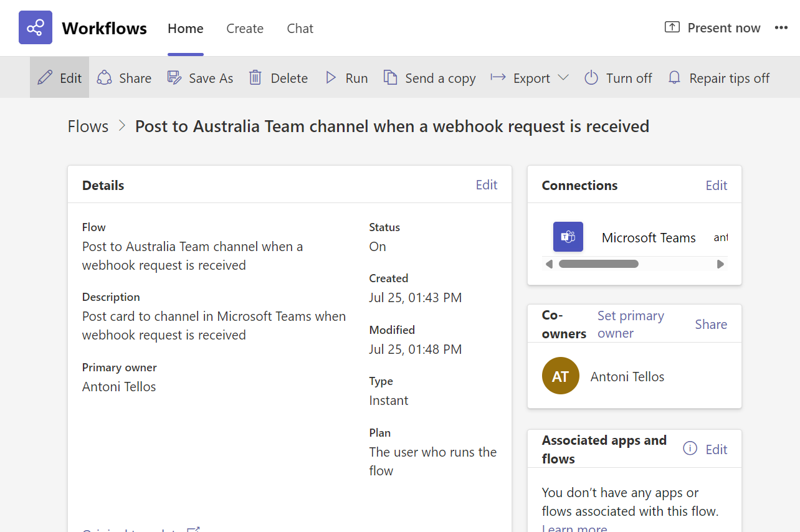Open the Create tab
The height and width of the screenshot is (532, 800).
coord(245,28)
